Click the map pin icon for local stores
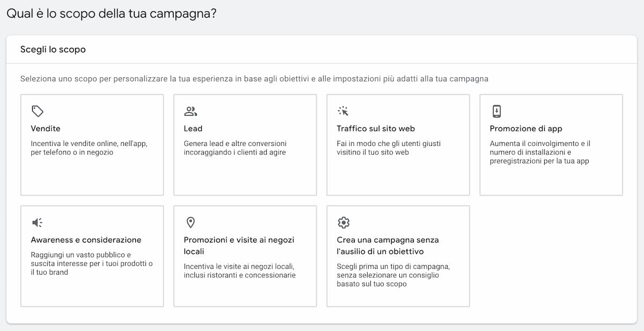Screen dimensions: 644x331 coord(190,222)
